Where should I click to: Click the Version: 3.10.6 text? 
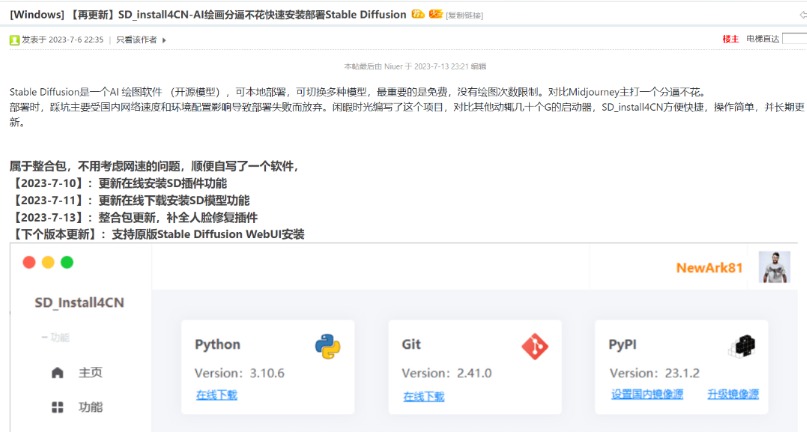(x=239, y=373)
